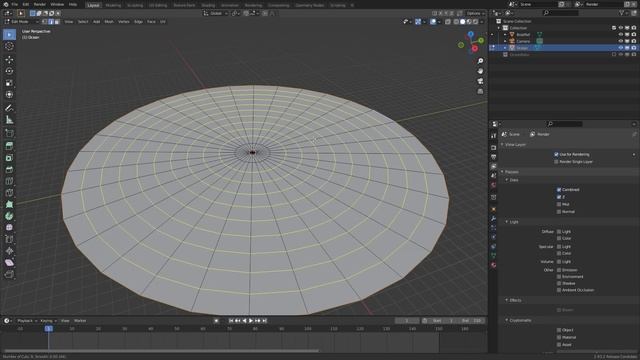Jump to timeline end frame
Image resolution: width=640 pixels, height=360 pixels.
[264, 321]
